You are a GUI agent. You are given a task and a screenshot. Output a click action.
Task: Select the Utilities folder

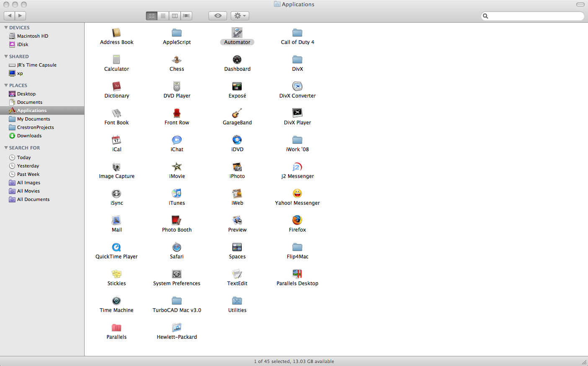click(237, 301)
